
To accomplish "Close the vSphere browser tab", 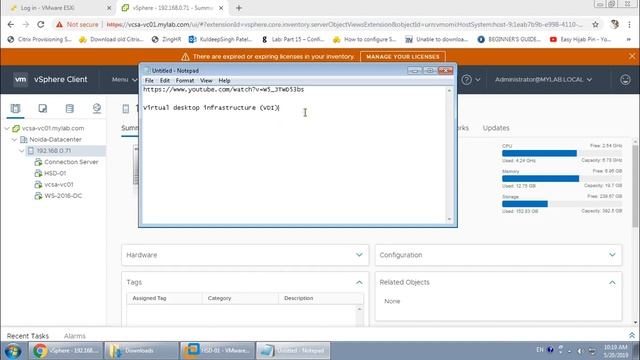I will [221, 8].
